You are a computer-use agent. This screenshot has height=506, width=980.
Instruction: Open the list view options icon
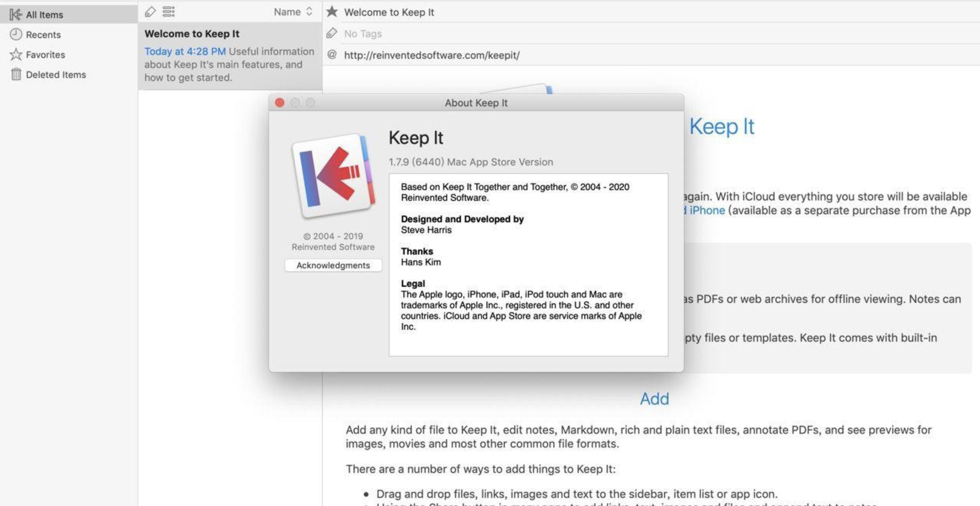click(168, 11)
